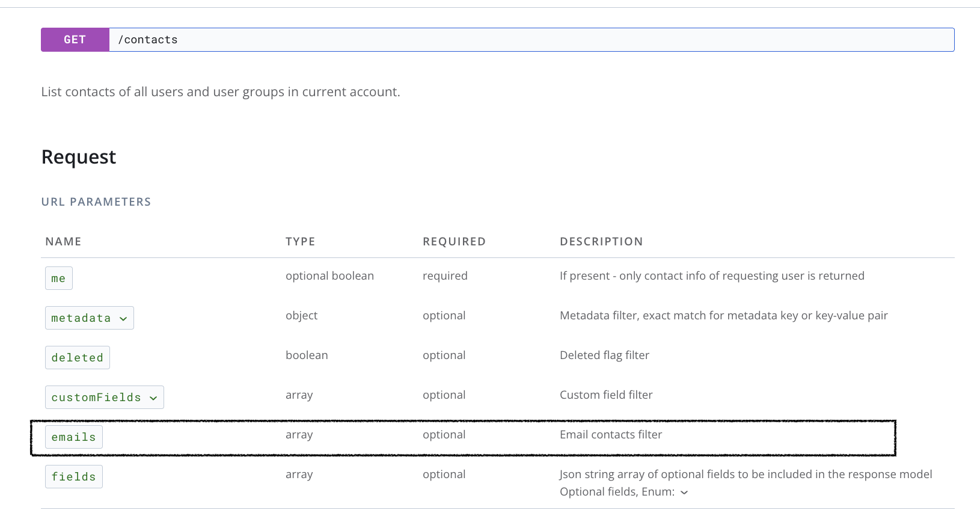
Task: Click the DESCRIPTION column header
Action: point(601,242)
